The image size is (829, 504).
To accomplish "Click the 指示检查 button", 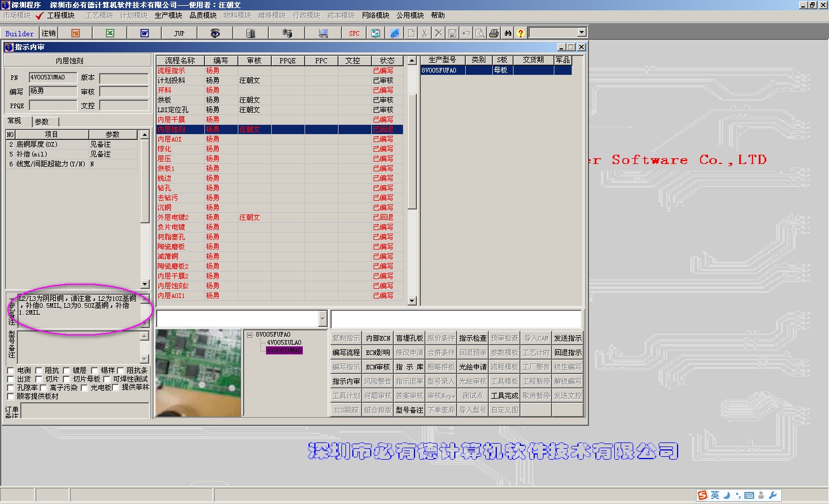I will 473,338.
